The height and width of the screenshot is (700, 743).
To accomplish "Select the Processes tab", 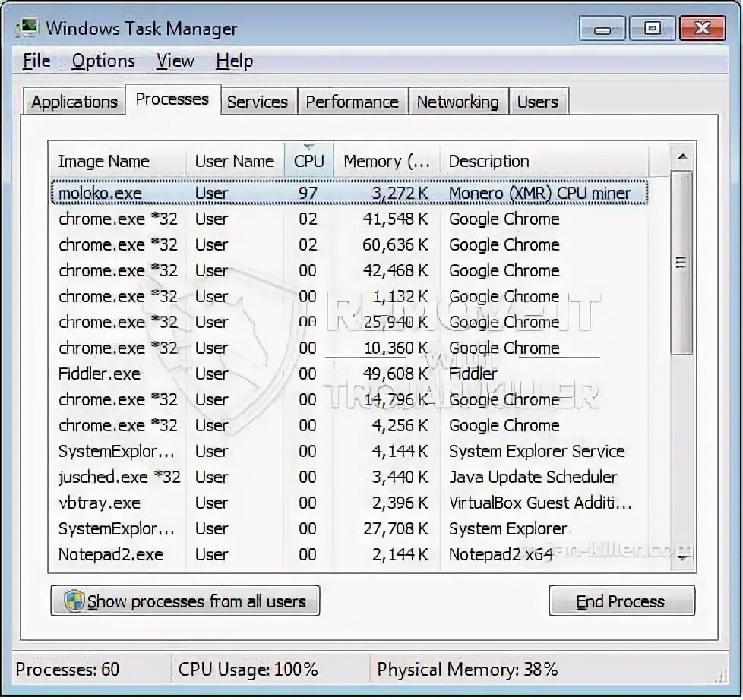I will click(172, 99).
